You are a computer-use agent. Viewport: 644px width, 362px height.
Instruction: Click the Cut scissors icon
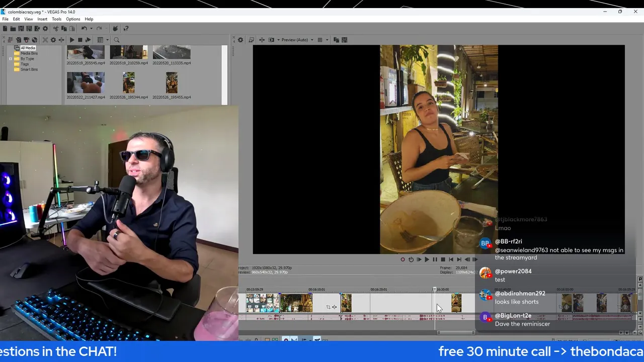pyautogui.click(x=56, y=29)
